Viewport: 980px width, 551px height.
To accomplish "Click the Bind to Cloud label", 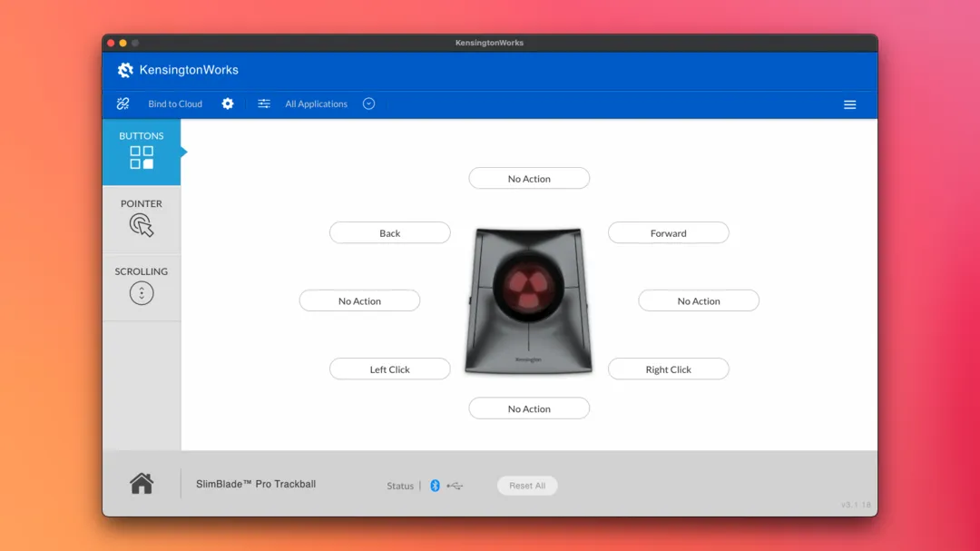I will [175, 103].
